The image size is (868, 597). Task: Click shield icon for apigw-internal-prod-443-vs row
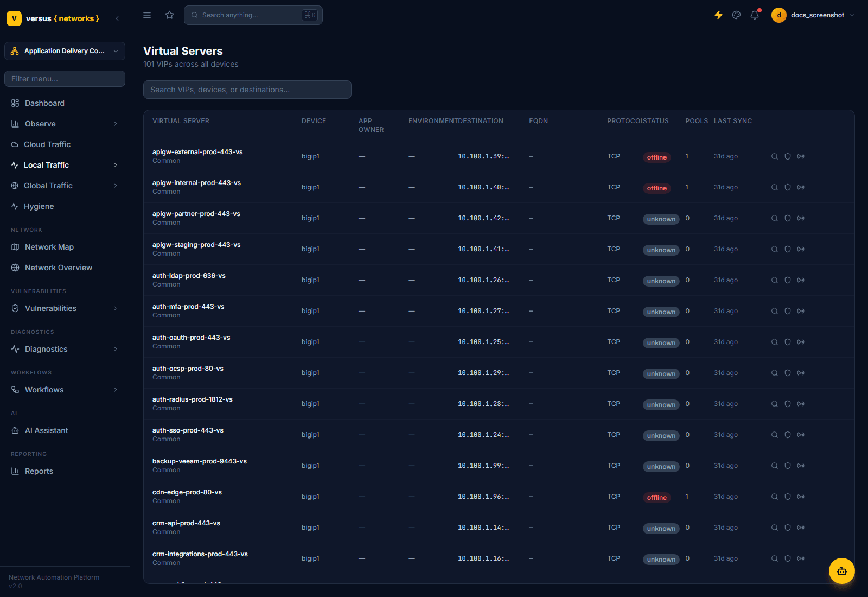[x=788, y=187]
